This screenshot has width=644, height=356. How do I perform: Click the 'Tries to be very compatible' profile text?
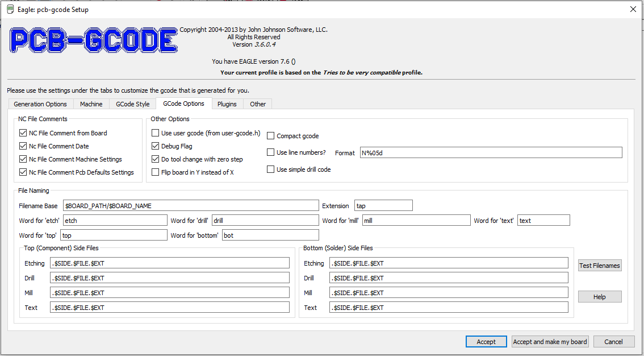pos(361,73)
